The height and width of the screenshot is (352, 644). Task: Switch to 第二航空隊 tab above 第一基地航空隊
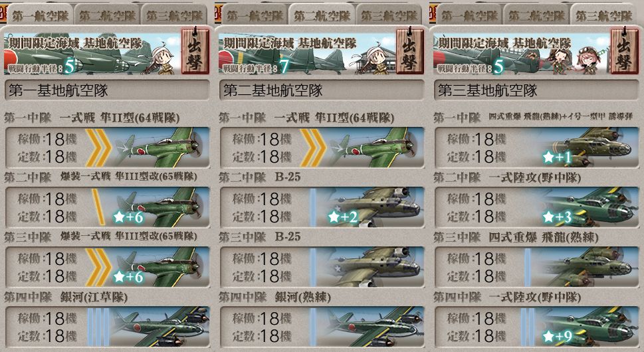pyautogui.click(x=107, y=15)
